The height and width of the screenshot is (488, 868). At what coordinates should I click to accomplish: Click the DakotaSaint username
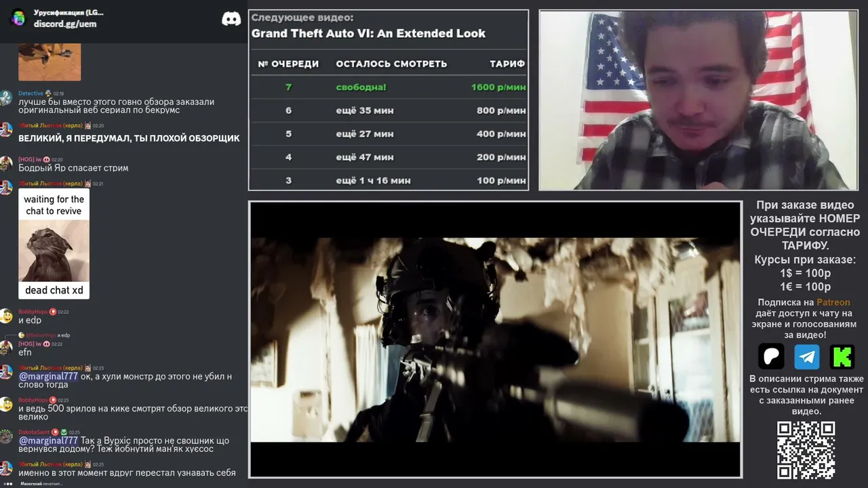click(x=34, y=432)
